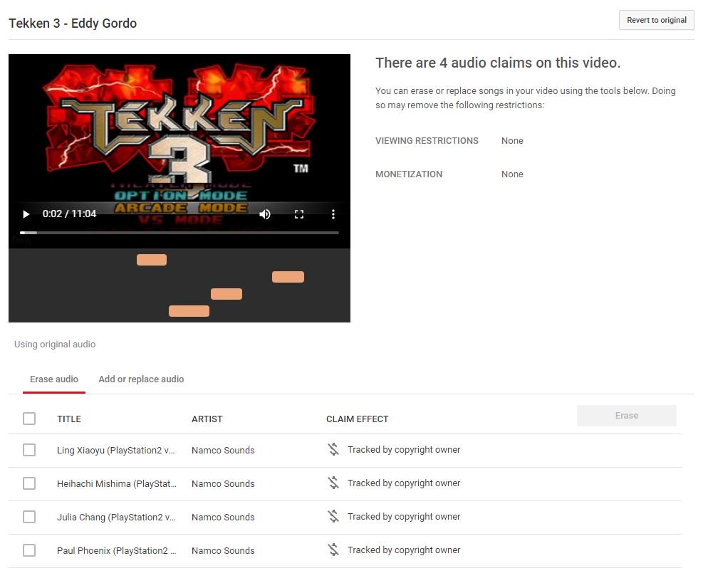
Task: Select the bottom claim segment in timeline
Action: 189,311
